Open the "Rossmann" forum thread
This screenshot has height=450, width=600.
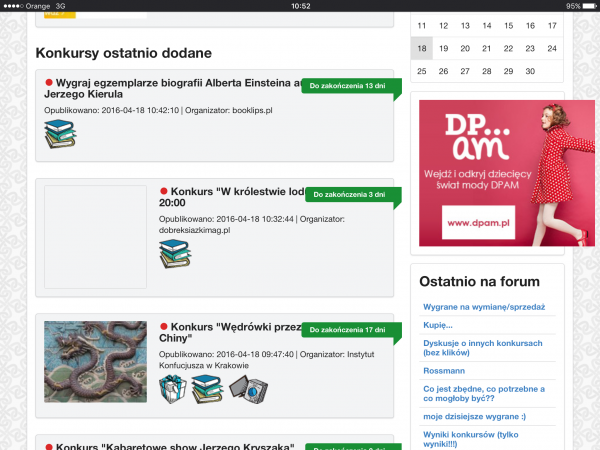444,368
